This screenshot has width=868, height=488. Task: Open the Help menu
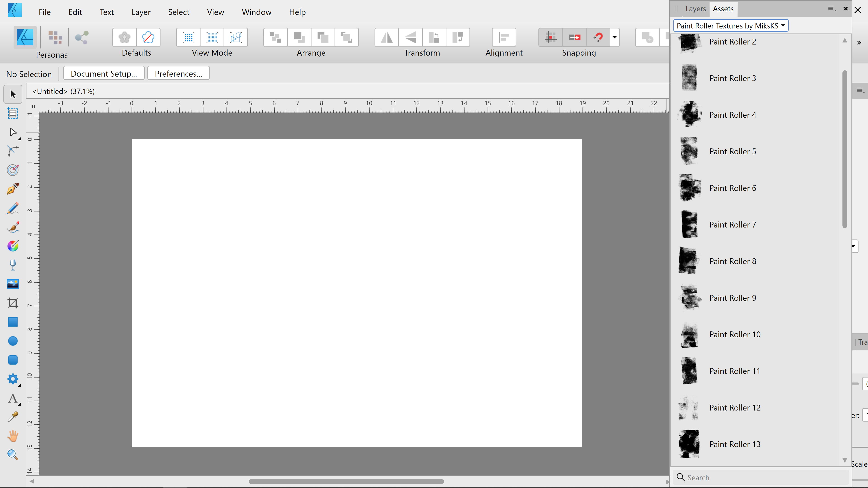click(x=297, y=12)
